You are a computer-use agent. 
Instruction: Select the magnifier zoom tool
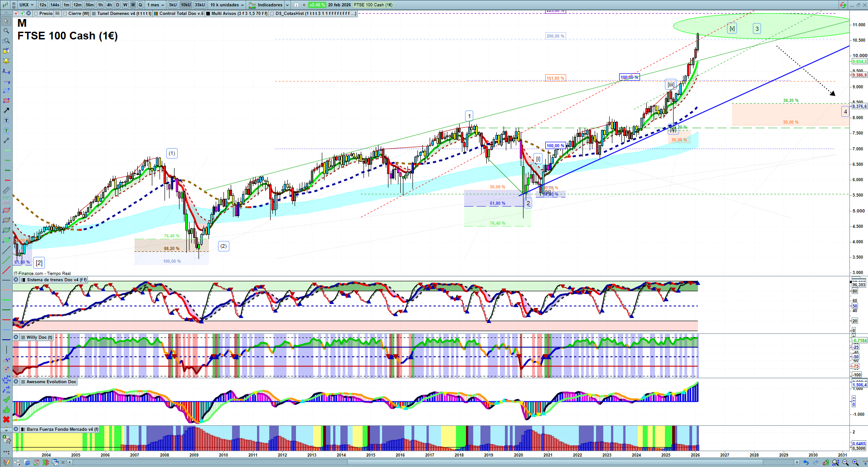coord(6,31)
